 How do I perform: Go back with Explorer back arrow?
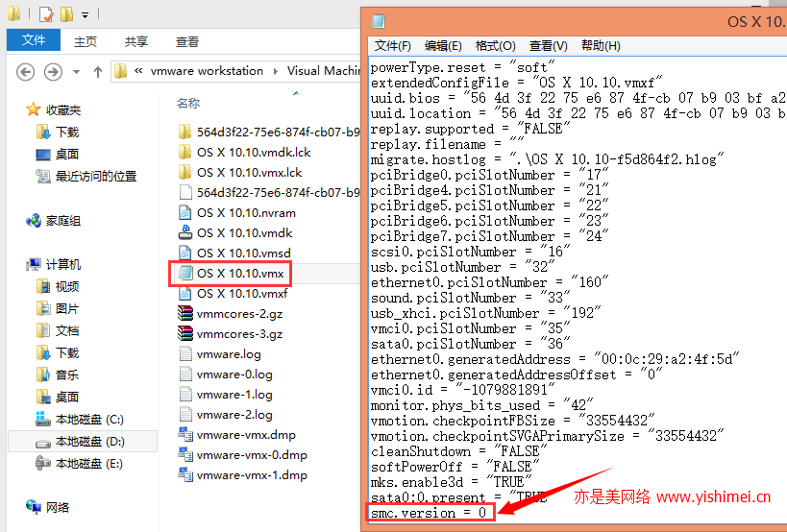(x=26, y=72)
